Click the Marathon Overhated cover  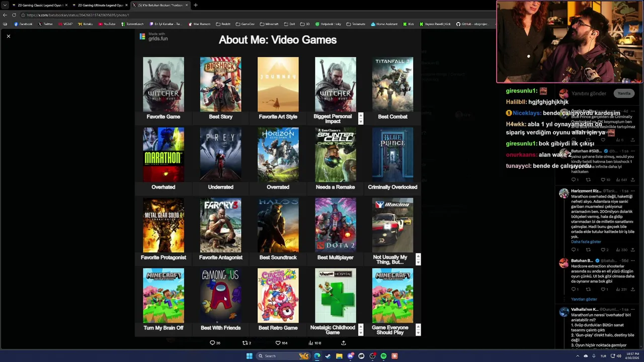164,155
